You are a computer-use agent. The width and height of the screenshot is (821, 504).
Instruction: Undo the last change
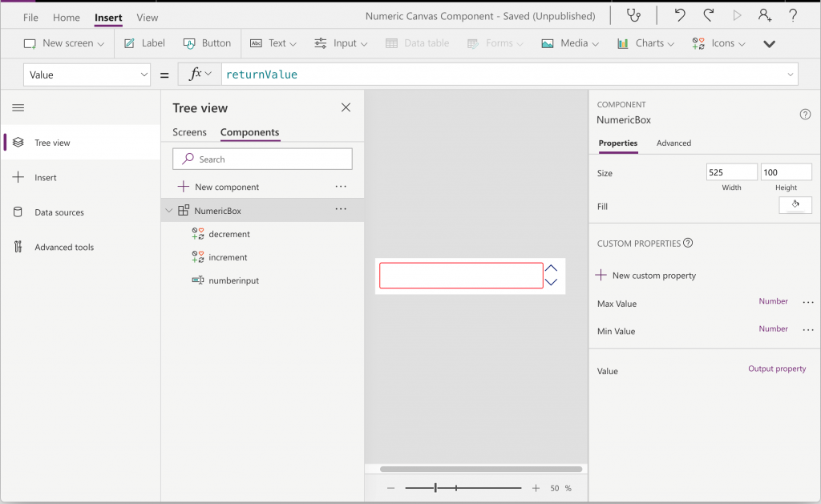[x=681, y=14]
